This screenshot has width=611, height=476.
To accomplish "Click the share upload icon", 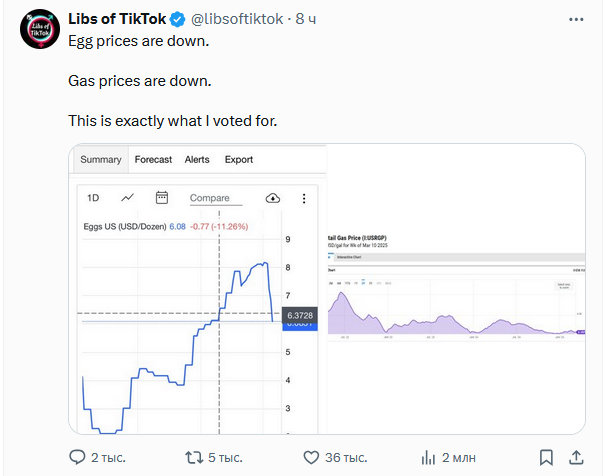I will coord(576,457).
